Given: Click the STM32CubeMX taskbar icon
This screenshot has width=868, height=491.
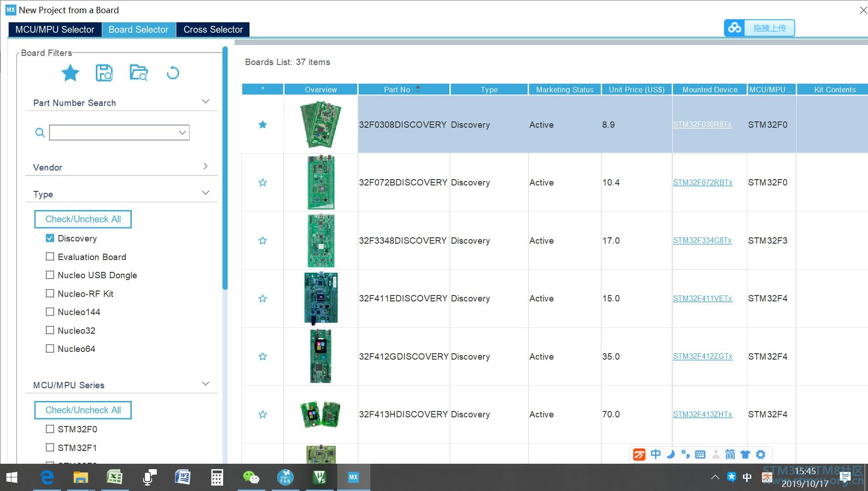Looking at the screenshot, I should pyautogui.click(x=354, y=477).
